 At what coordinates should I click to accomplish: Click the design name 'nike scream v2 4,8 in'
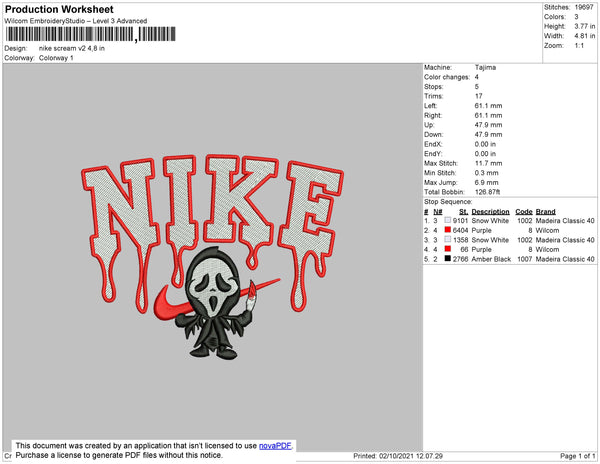[72, 48]
